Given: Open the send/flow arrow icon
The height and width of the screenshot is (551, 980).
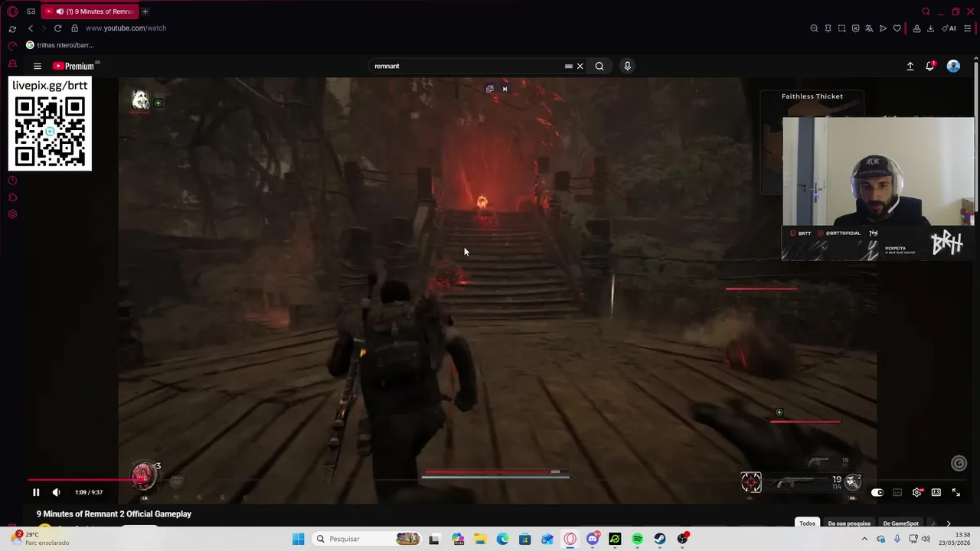Looking at the screenshot, I should click(x=883, y=28).
